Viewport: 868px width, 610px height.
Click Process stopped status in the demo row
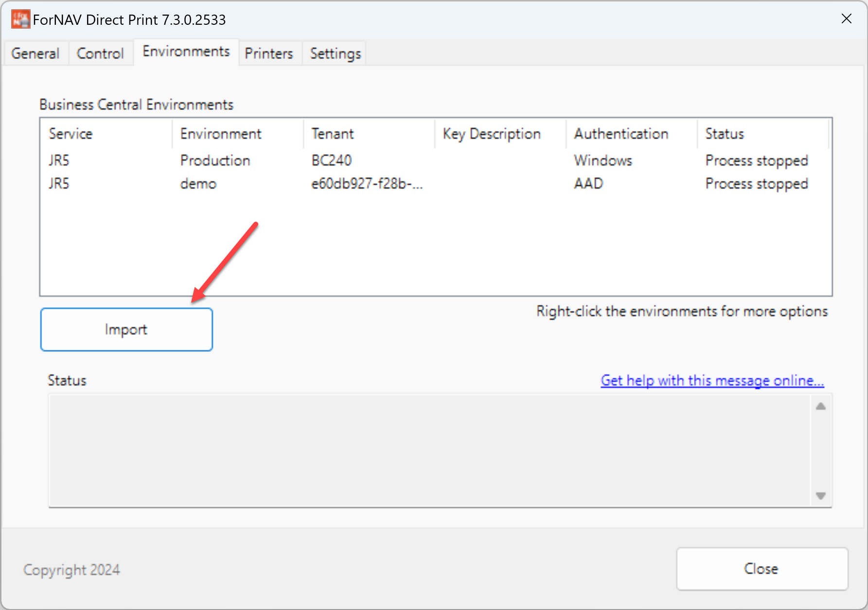click(757, 184)
